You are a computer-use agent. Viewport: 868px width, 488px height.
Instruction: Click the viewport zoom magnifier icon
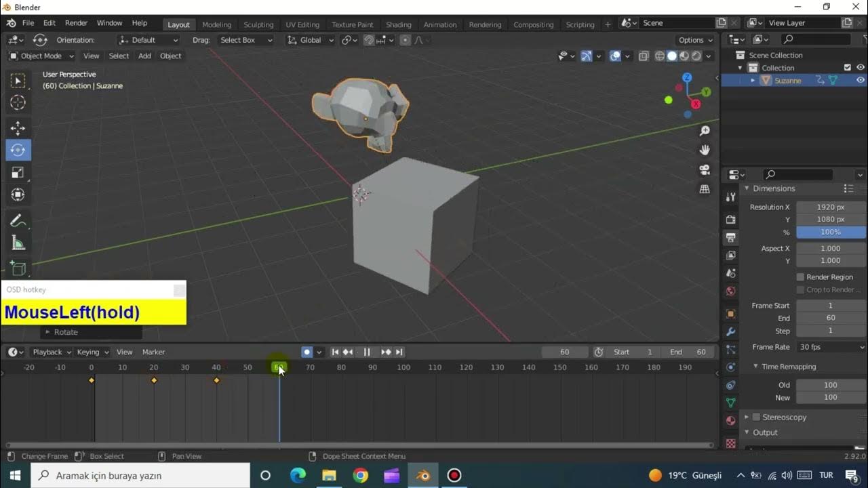(705, 131)
